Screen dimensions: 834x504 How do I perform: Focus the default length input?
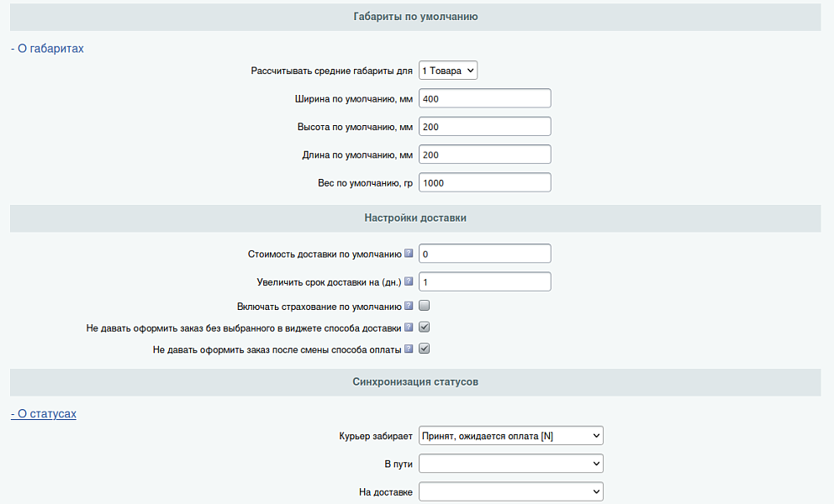(x=484, y=155)
